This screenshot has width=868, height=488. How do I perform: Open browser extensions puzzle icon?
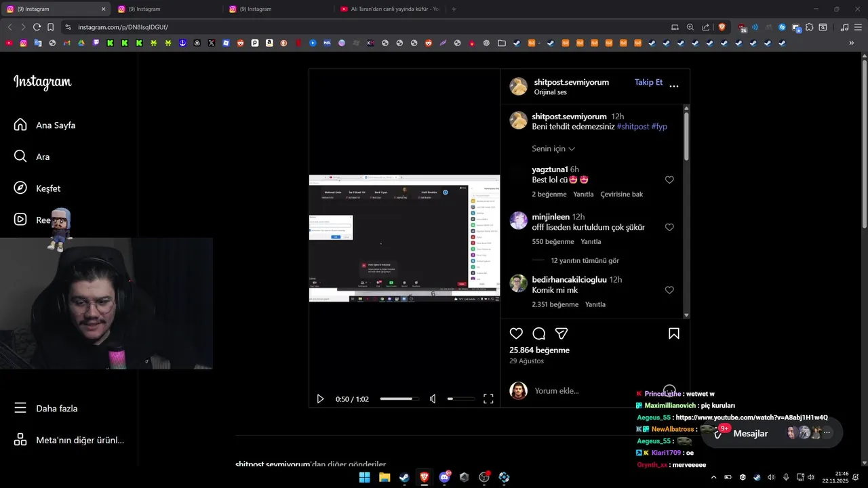pyautogui.click(x=809, y=27)
